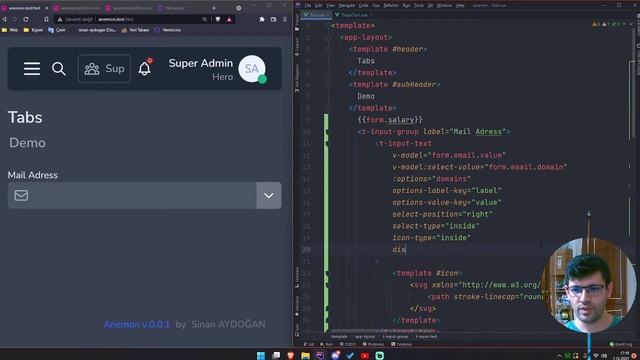Click t-input-group in editor breadcrumbs
Screen dimensions: 640x360
point(395,337)
